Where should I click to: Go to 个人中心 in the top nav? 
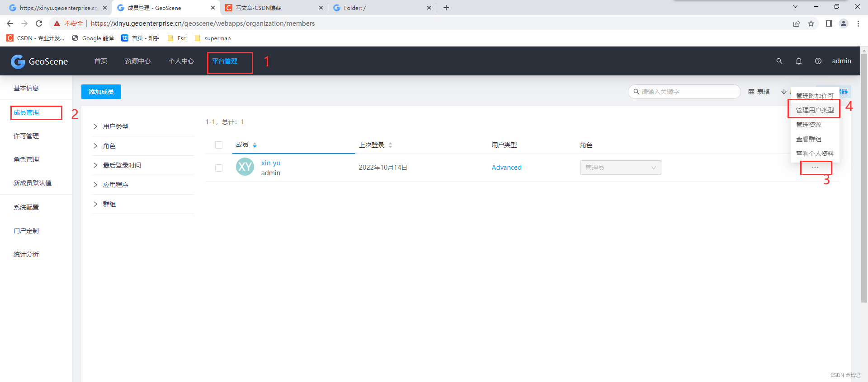[181, 61]
